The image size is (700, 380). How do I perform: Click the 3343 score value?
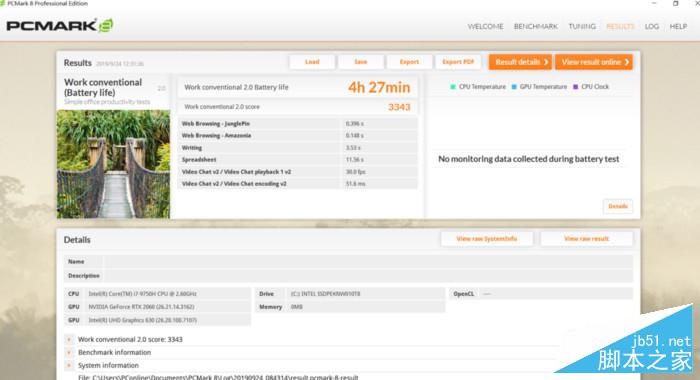(399, 107)
